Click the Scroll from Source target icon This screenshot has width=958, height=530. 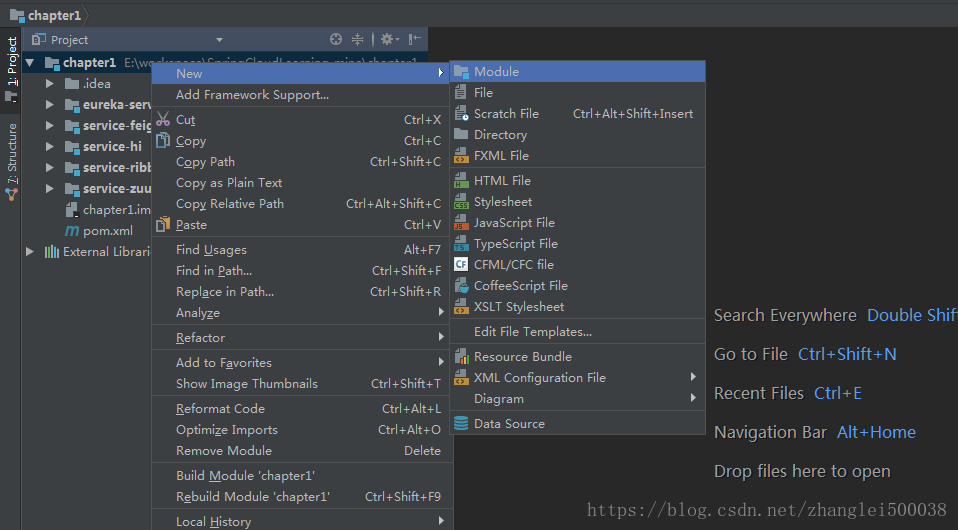(336, 39)
